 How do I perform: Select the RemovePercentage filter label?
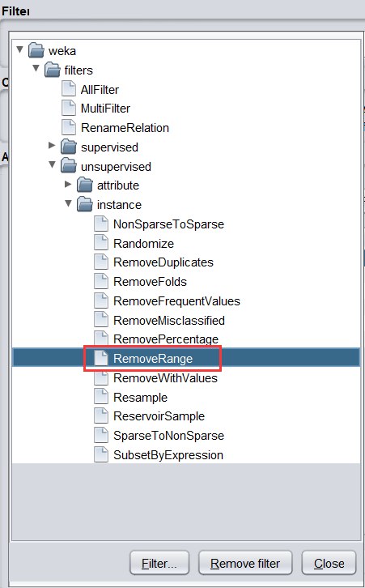166,339
